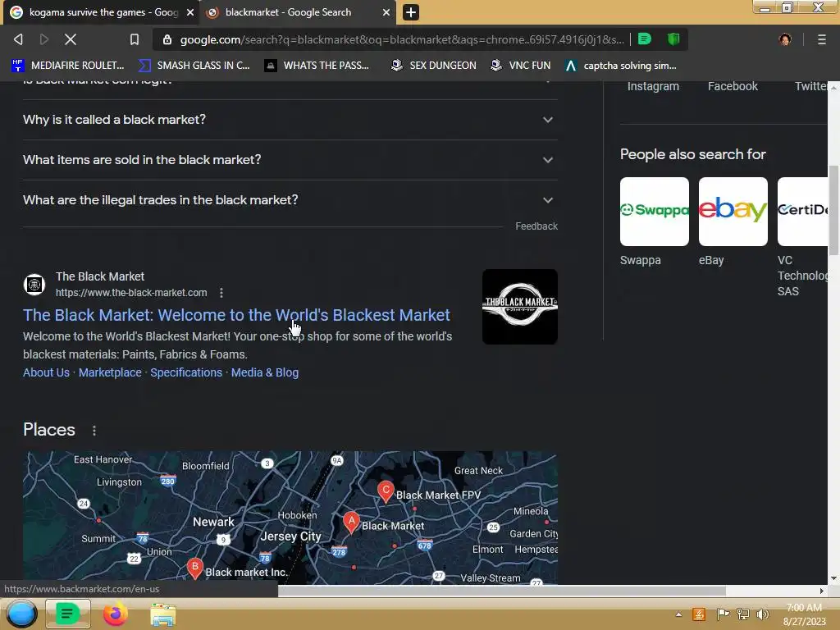Image resolution: width=840 pixels, height=630 pixels.
Task: Open the Action Center flag icon
Action: (x=722, y=614)
